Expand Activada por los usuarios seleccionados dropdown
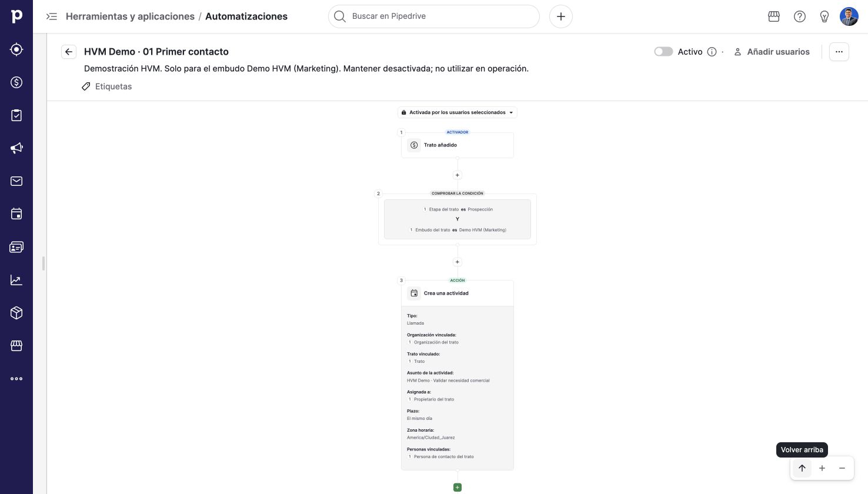 click(x=458, y=112)
